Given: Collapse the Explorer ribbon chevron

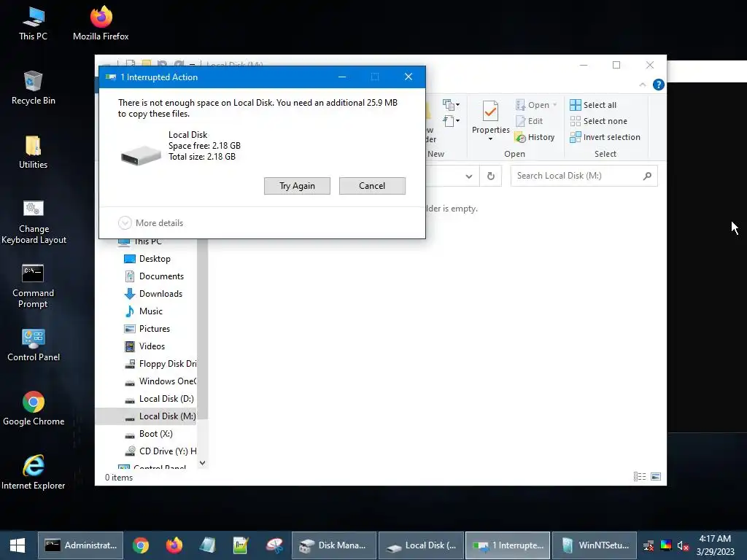Looking at the screenshot, I should point(642,85).
